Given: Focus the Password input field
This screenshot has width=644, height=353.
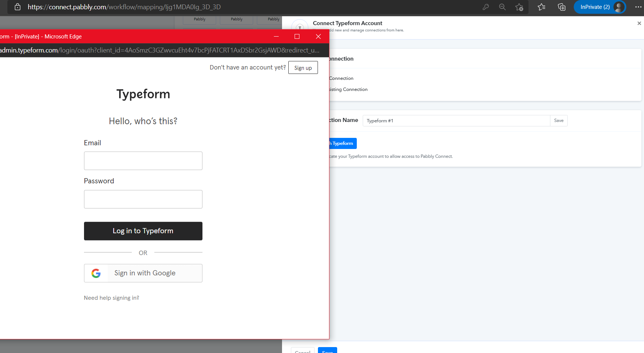Looking at the screenshot, I should [143, 199].
